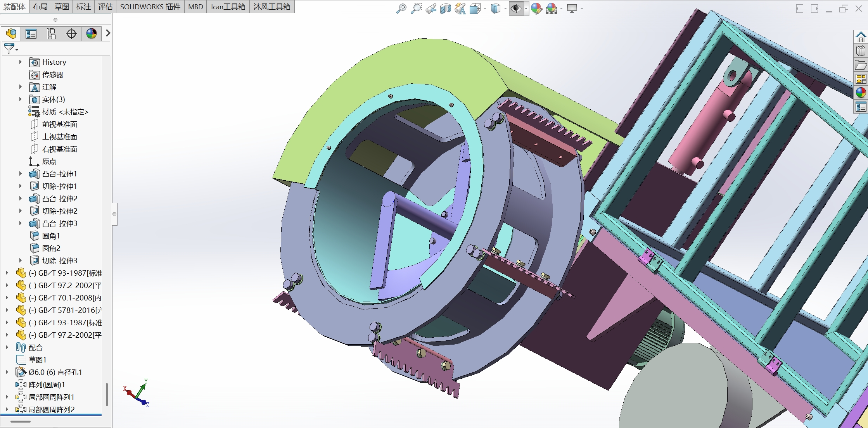Expand the 切除-拉伸3 feature
868x428 pixels.
pos(20,261)
